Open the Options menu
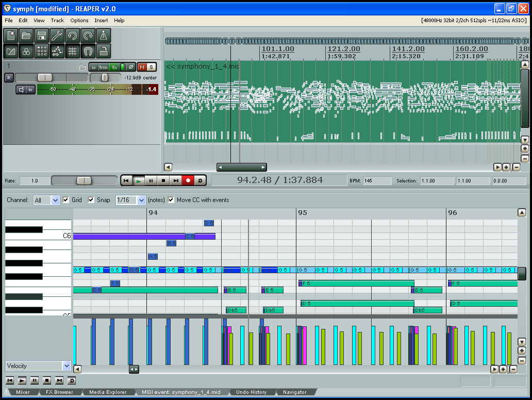532x400 pixels. point(79,21)
